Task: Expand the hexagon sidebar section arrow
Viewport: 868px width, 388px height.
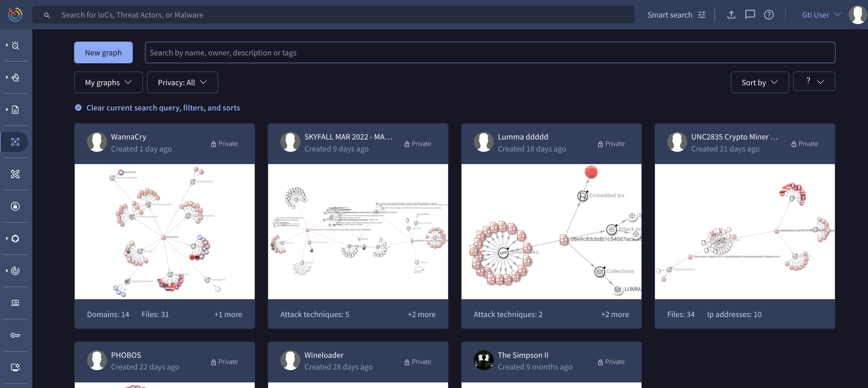Action: click(7, 238)
